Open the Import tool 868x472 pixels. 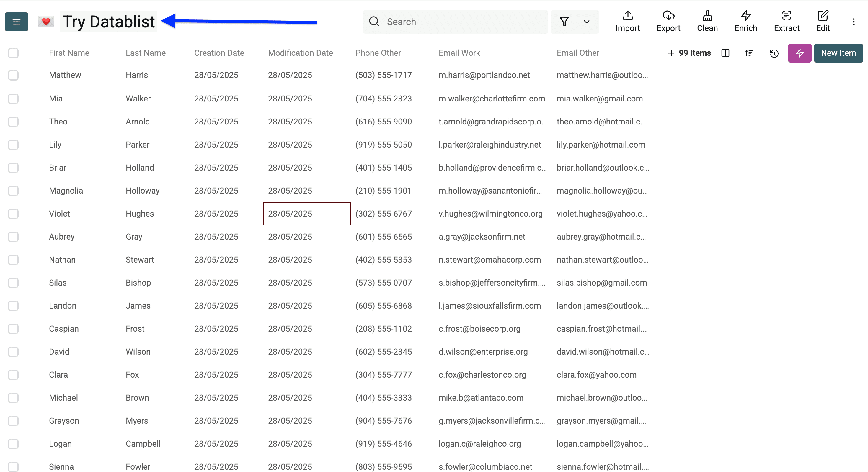click(x=627, y=21)
